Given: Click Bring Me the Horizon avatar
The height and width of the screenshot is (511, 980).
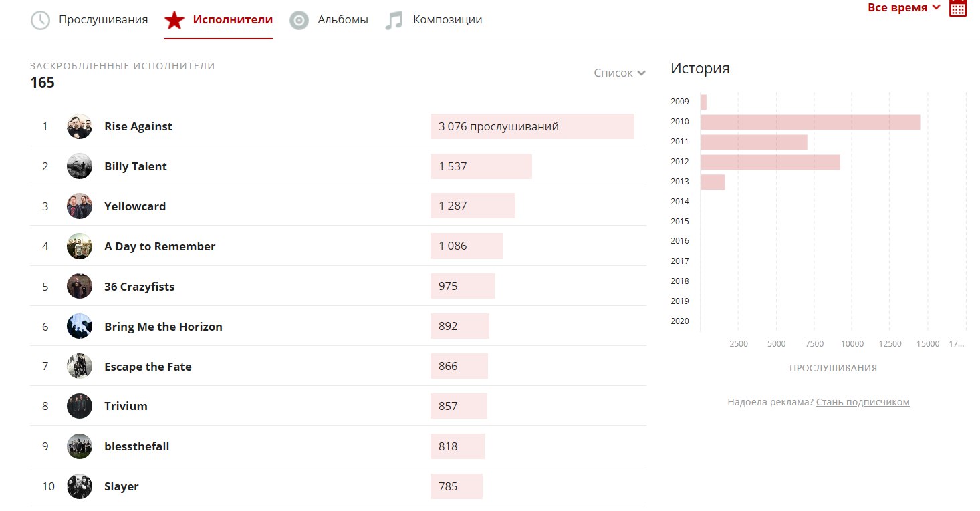Looking at the screenshot, I should [80, 326].
